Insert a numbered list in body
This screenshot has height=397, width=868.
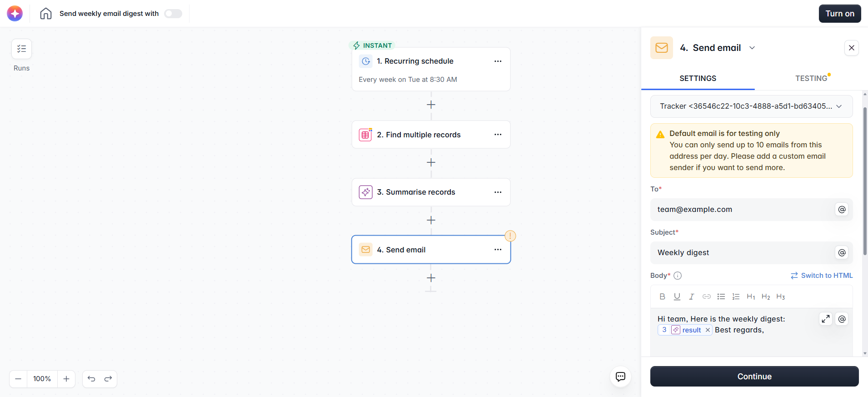(736, 296)
